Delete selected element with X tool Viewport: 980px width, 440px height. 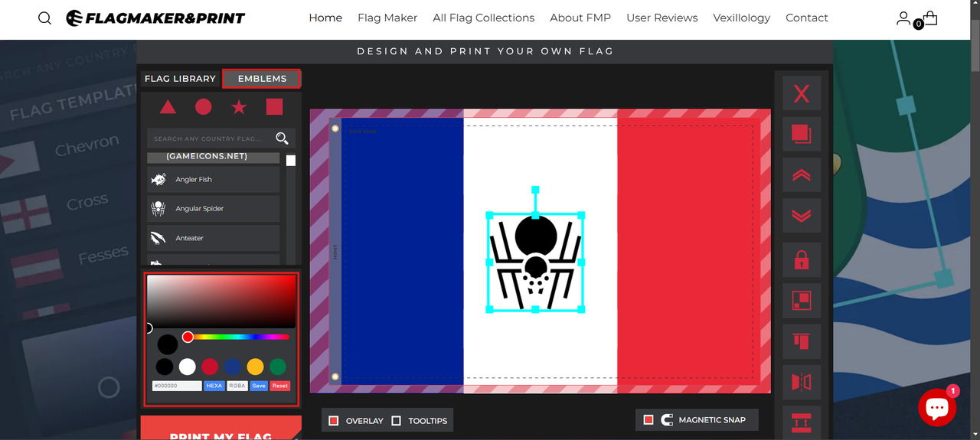(x=802, y=93)
